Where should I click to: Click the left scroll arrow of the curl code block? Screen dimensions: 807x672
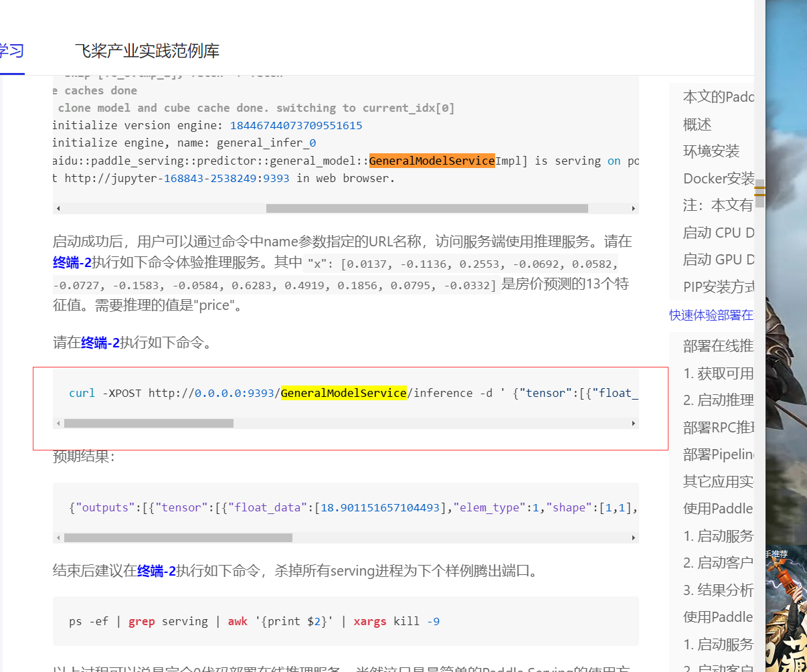tap(59, 423)
